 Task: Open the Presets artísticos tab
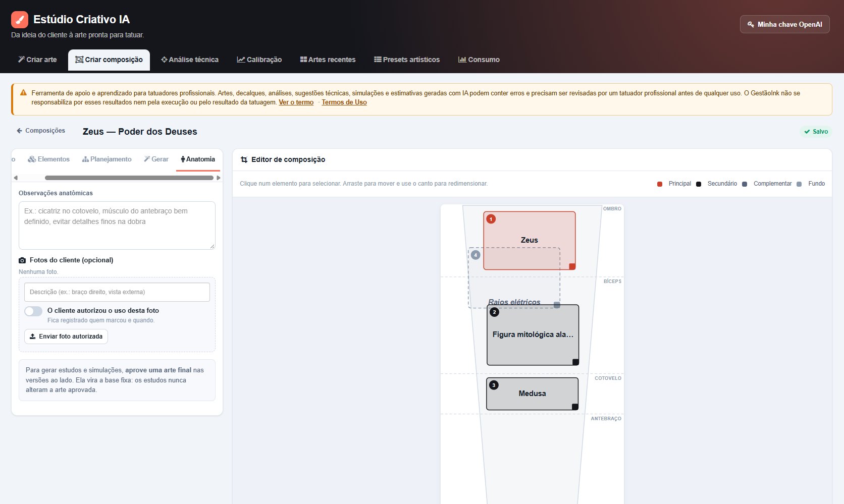tap(407, 60)
